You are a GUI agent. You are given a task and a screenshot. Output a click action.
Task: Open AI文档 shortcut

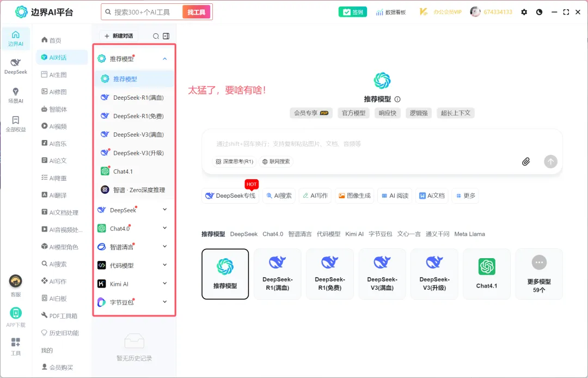pos(432,196)
